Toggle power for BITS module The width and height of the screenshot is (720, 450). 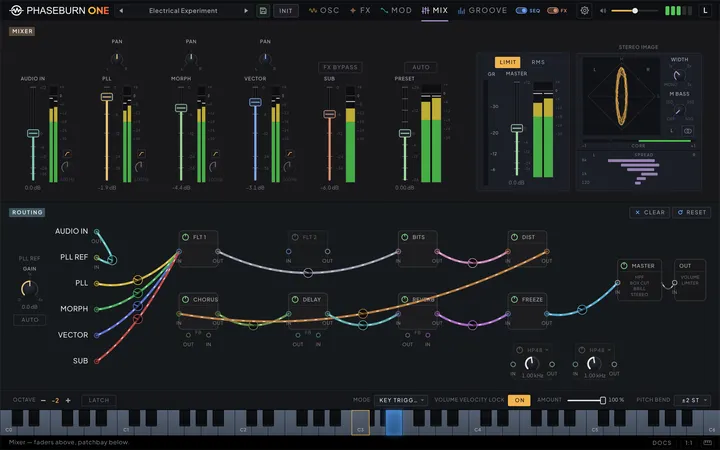point(405,237)
